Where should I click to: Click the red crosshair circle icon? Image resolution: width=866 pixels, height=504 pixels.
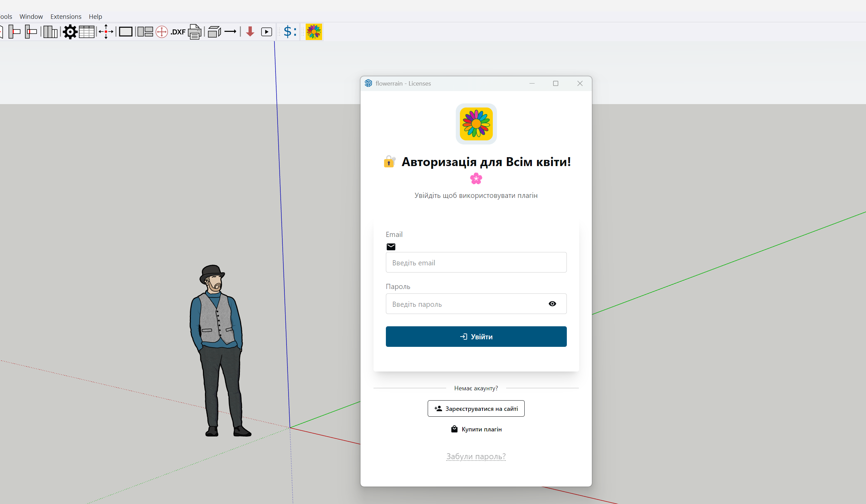[161, 32]
